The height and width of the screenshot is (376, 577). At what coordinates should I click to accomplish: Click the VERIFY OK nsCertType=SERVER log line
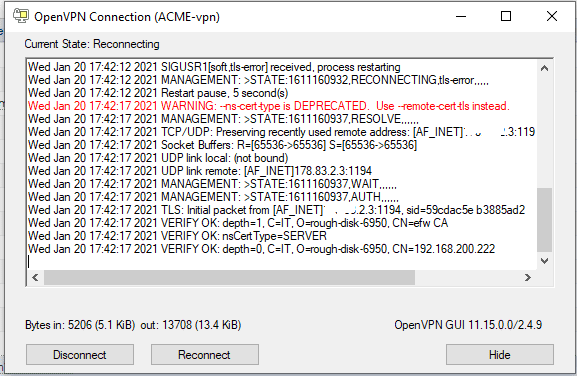click(177, 236)
